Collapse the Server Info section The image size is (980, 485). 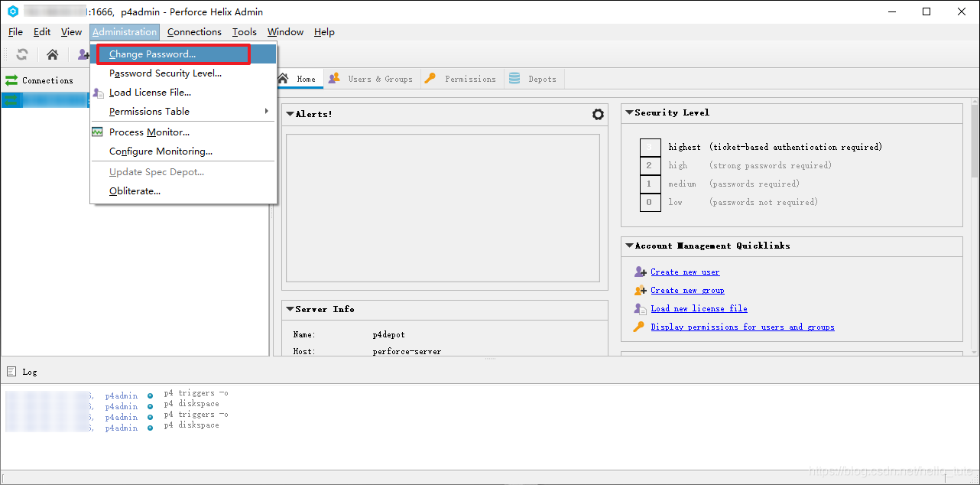[x=290, y=309]
